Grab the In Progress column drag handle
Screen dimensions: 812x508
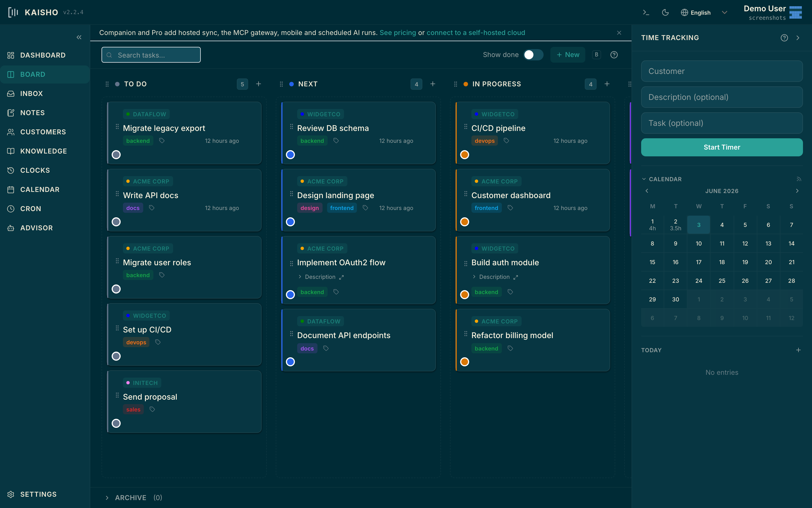(x=455, y=84)
